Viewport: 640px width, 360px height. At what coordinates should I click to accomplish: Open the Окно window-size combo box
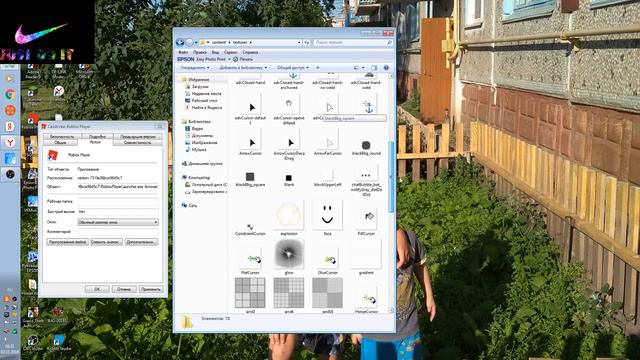click(118, 222)
